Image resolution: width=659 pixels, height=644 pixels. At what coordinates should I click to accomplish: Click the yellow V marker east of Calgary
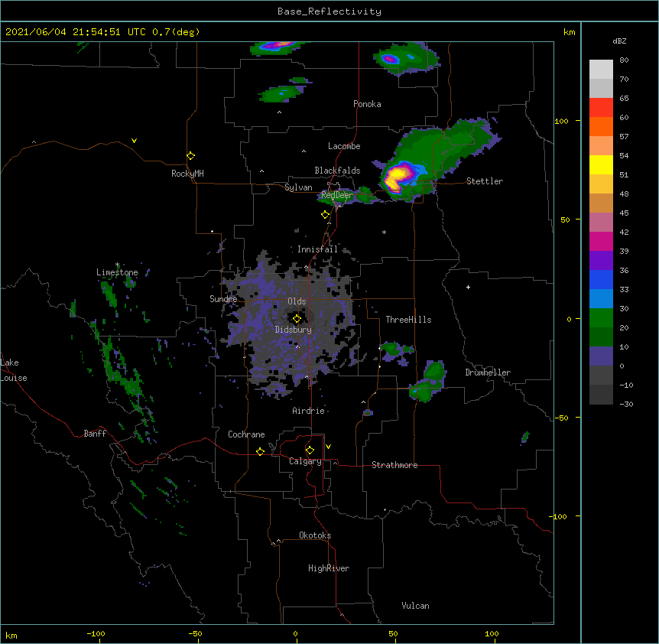click(328, 447)
